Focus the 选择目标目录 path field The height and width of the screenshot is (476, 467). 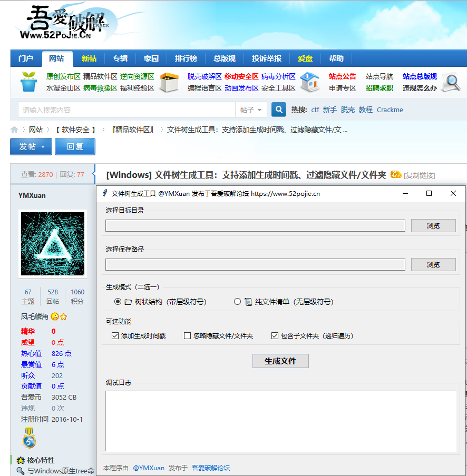(255, 225)
